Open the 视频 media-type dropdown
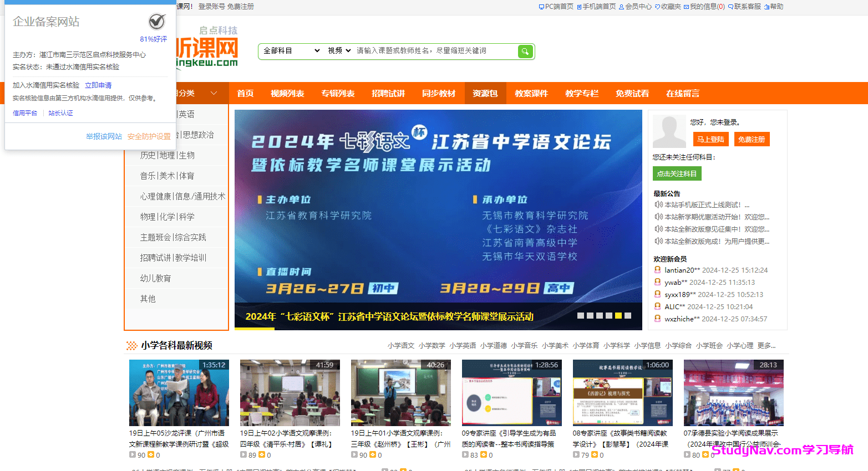The image size is (868, 471). [339, 51]
